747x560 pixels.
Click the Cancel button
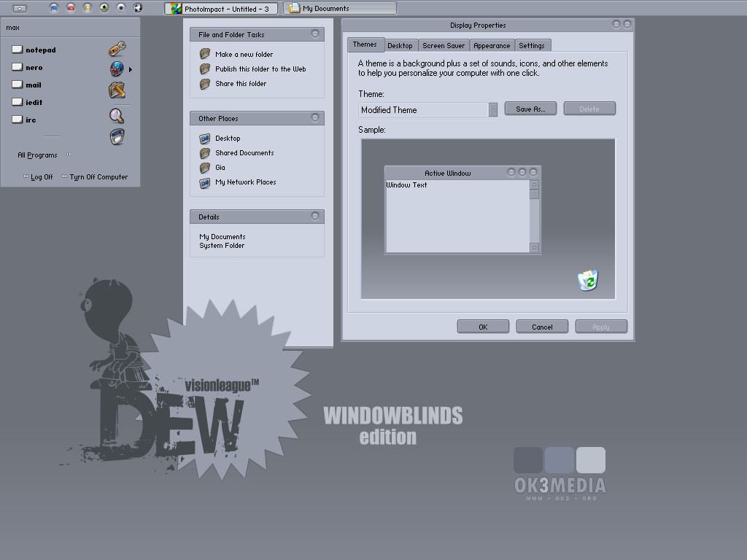click(542, 327)
